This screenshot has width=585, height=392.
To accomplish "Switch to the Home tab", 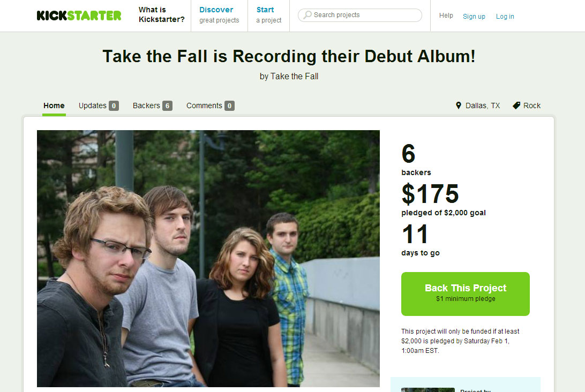I will pyautogui.click(x=54, y=105).
